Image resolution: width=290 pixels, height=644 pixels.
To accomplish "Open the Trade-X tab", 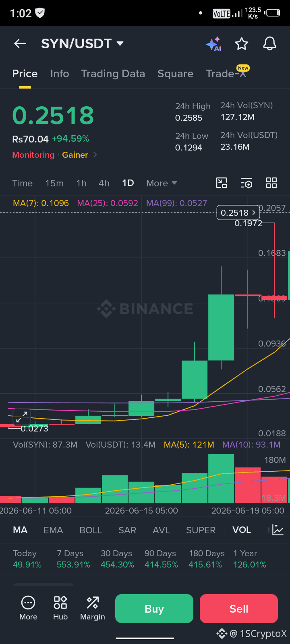I will (226, 73).
